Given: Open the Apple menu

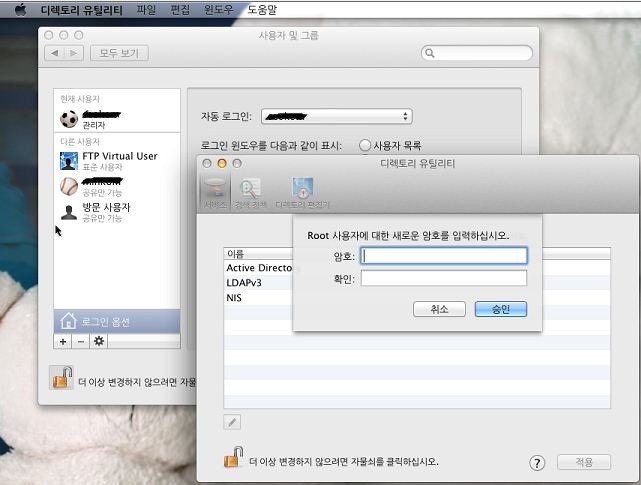Looking at the screenshot, I should pyautogui.click(x=20, y=9).
